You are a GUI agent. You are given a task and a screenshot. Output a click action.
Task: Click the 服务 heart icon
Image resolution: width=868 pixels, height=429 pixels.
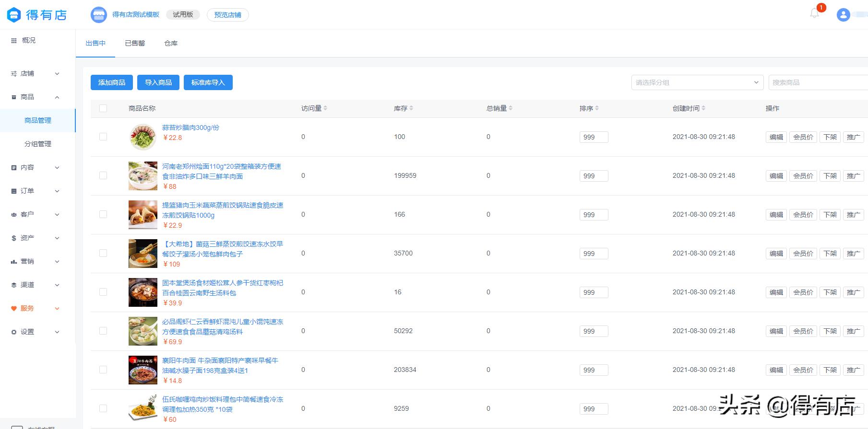pos(14,309)
